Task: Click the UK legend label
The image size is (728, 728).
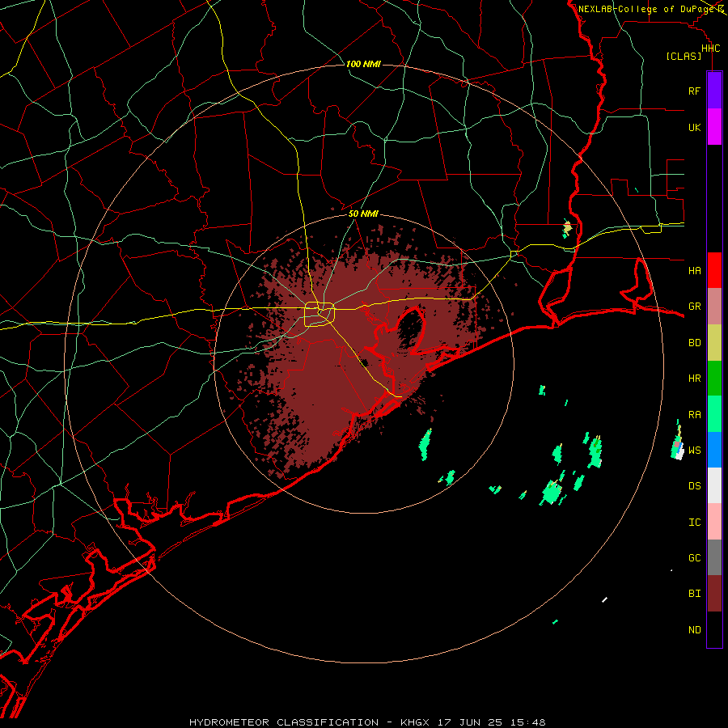Action: [x=694, y=128]
